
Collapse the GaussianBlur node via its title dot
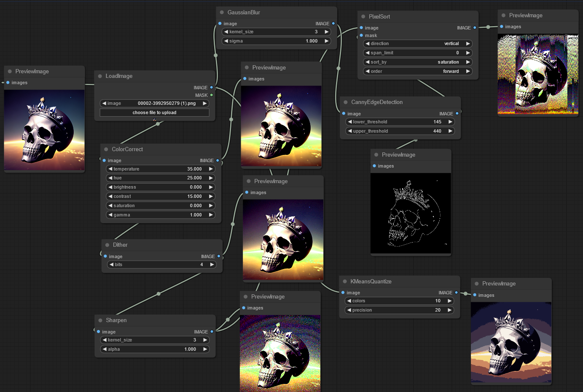[222, 13]
